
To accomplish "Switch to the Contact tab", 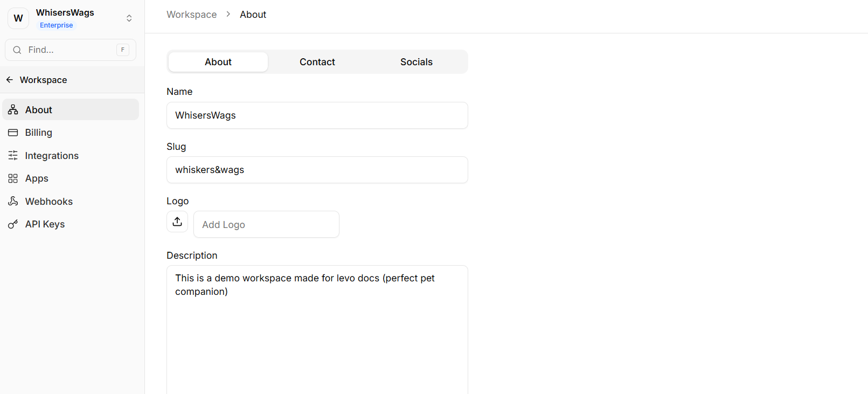I will click(317, 62).
